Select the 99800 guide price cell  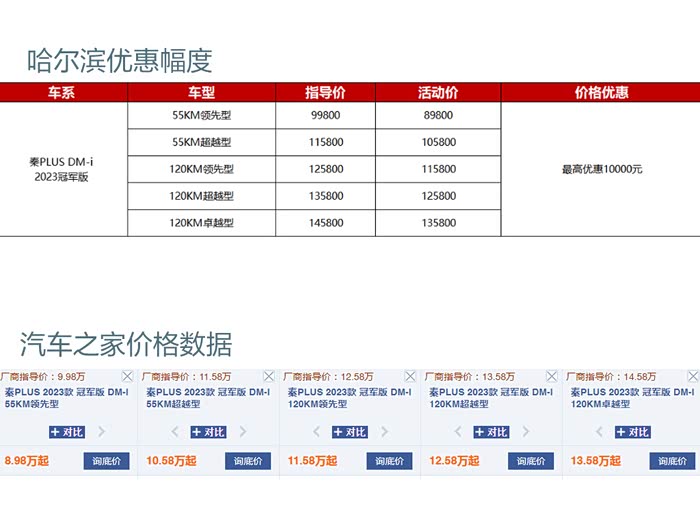(x=325, y=116)
